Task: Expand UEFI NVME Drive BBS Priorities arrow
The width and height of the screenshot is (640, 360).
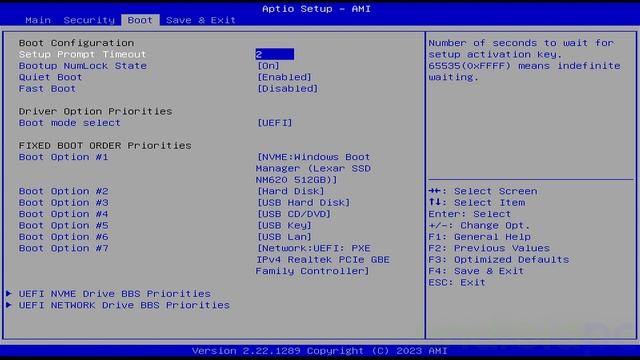Action: click(9, 293)
